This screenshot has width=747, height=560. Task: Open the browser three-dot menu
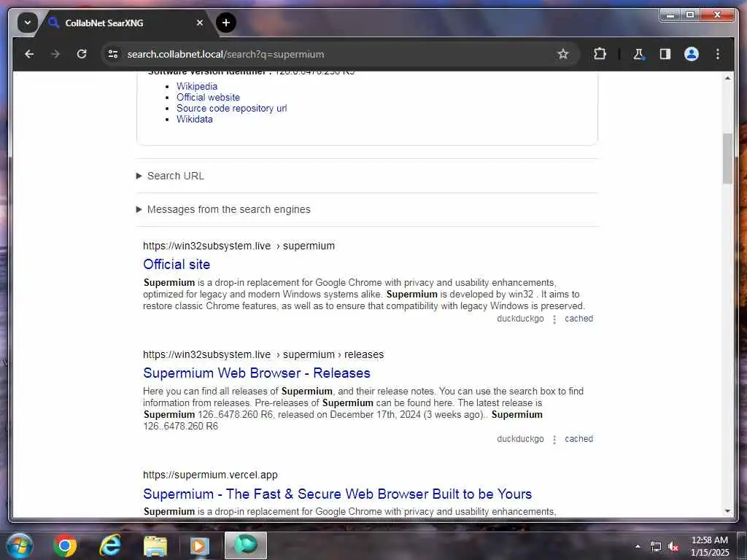coord(718,54)
